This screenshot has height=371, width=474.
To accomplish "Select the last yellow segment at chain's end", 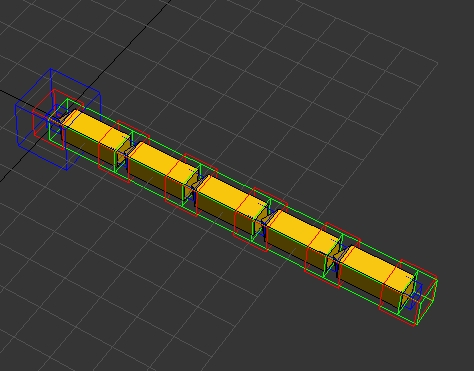I will pyautogui.click(x=377, y=276).
